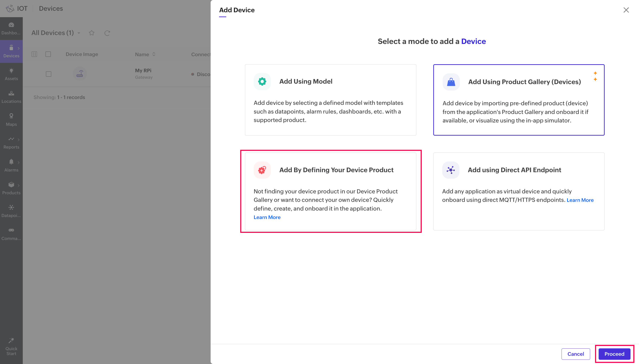Click the Dashboard sidebar icon
The image size is (639, 364).
click(11, 25)
